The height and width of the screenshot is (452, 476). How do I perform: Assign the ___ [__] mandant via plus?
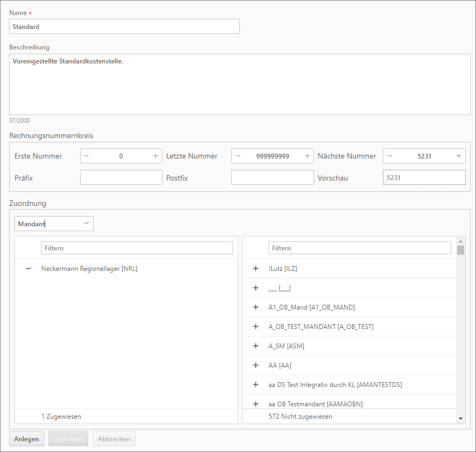[255, 288]
